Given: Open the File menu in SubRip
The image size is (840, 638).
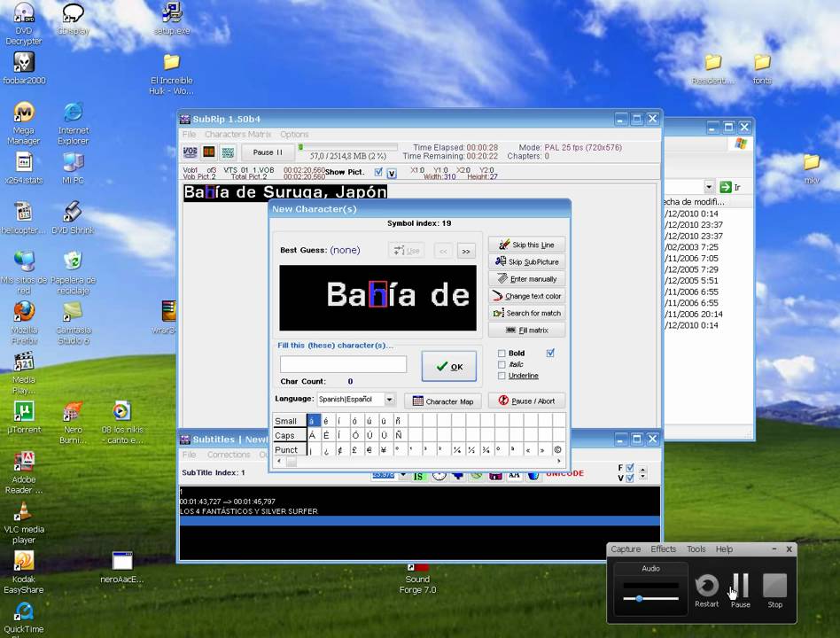Looking at the screenshot, I should point(189,134).
